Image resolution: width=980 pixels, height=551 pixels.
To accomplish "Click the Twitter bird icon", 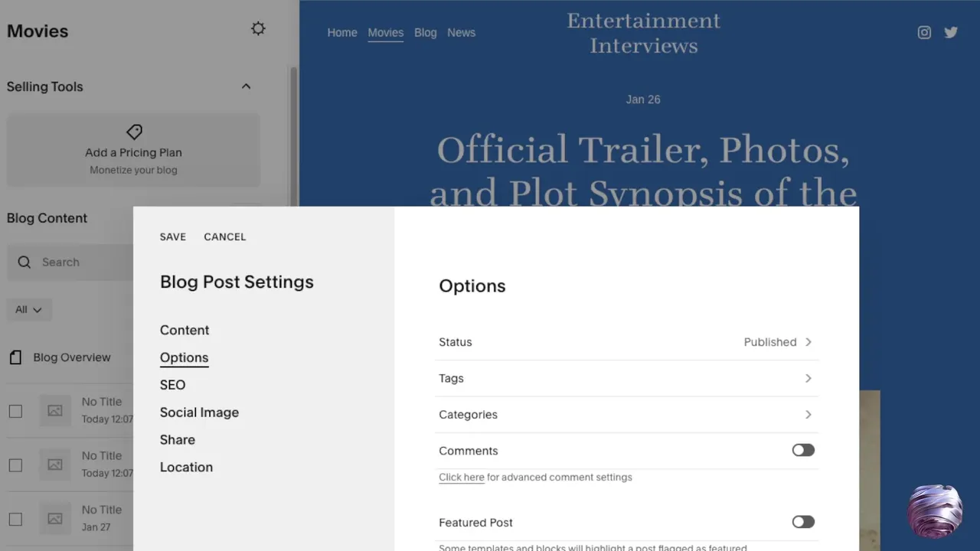I will coord(951,32).
